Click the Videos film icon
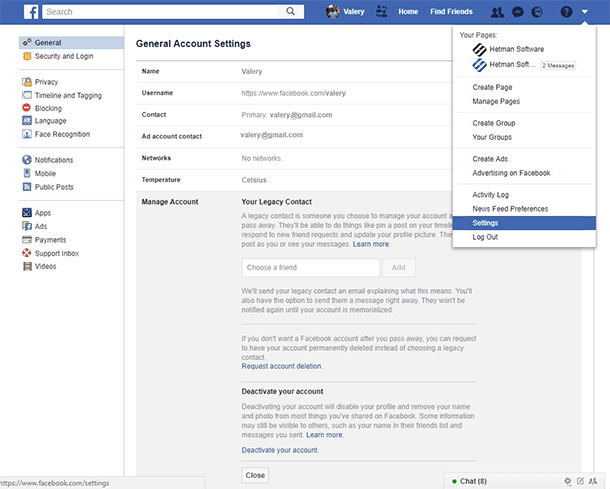Image resolution: width=610 pixels, height=489 pixels. point(27,266)
